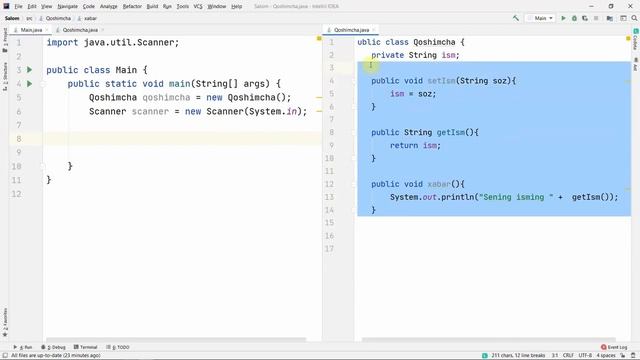The height and width of the screenshot is (360, 640).
Task: Open Project Structure folder icon
Action: [609, 18]
